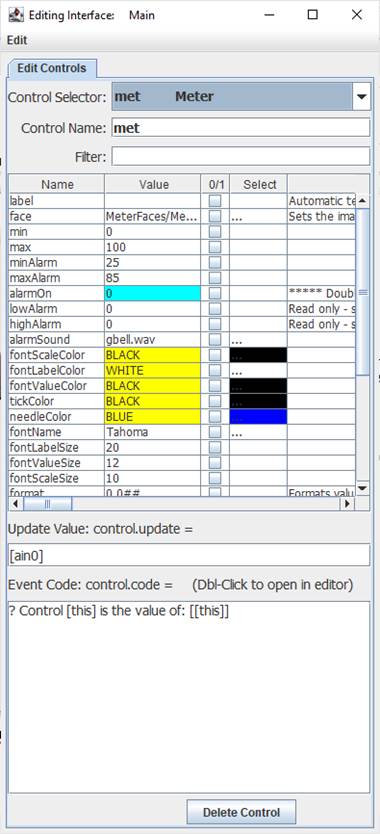The height and width of the screenshot is (834, 380).
Task: Toggle the checkbox in the fontName row
Action: [x=215, y=432]
